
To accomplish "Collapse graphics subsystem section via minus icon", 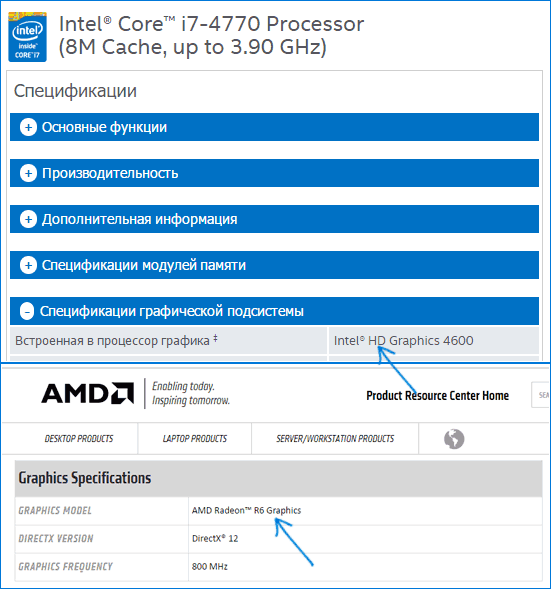I will 27,311.
